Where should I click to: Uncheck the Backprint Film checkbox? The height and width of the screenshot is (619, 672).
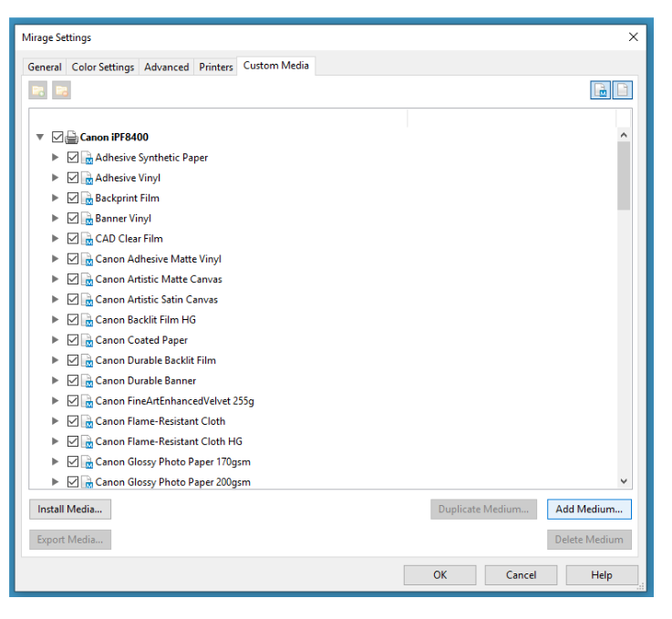pyautogui.click(x=73, y=198)
